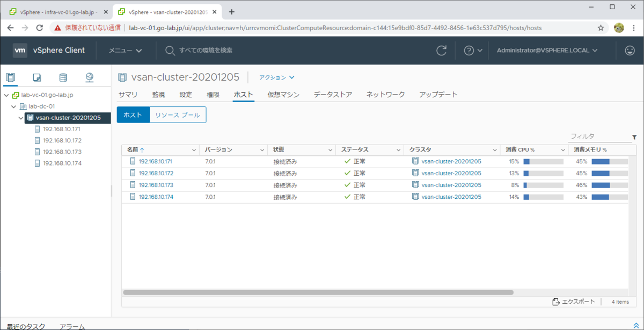Click the table horizontal scrollbar

(x=318, y=292)
